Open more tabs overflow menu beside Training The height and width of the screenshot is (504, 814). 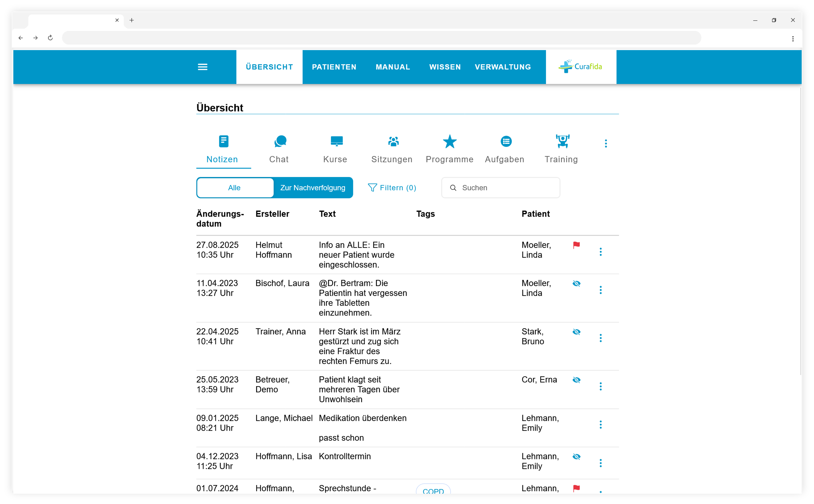606,143
